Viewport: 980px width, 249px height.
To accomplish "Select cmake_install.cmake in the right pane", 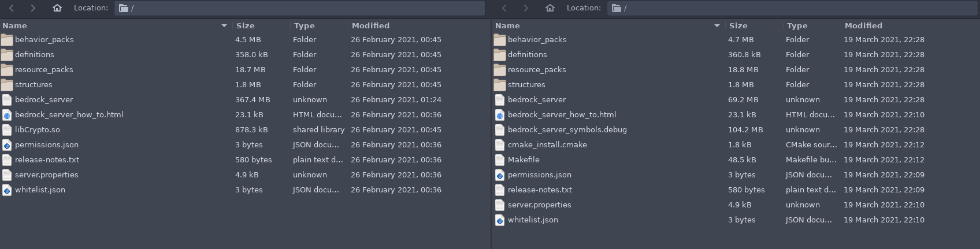I will coord(547,145).
